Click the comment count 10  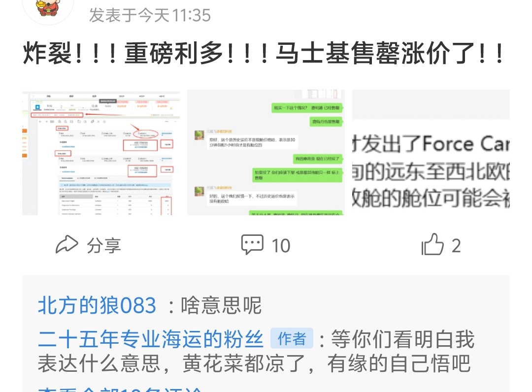pyautogui.click(x=281, y=246)
